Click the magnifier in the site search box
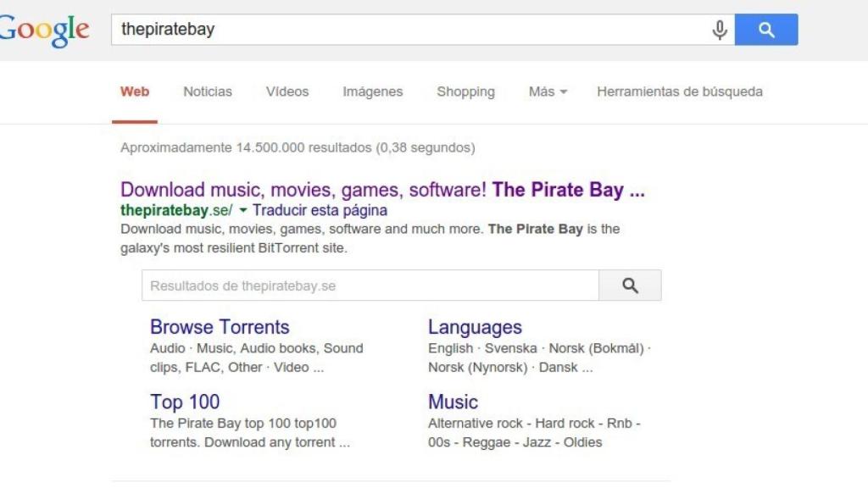Screen dimensions: 868x488 [630, 286]
